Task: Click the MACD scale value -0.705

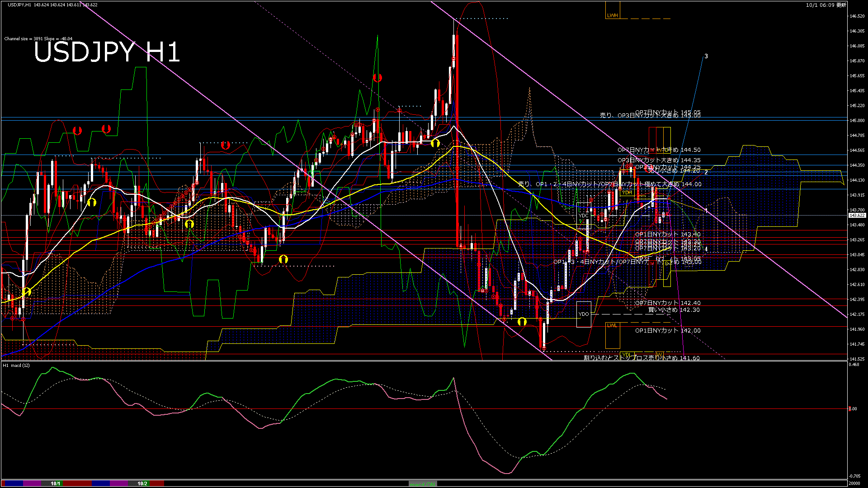Action: pyautogui.click(x=854, y=476)
